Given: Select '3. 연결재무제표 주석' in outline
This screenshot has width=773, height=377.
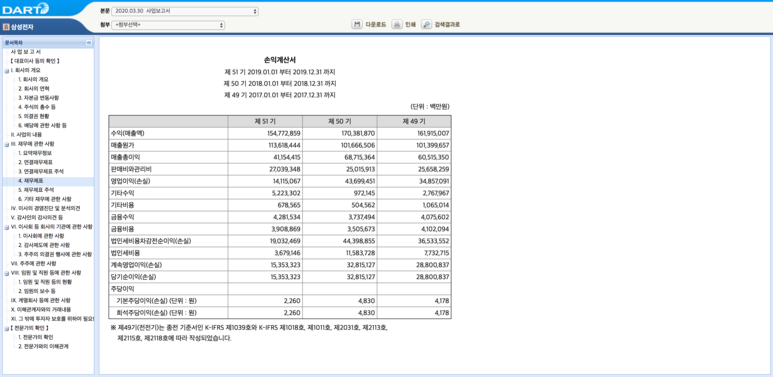Looking at the screenshot, I should (41, 171).
